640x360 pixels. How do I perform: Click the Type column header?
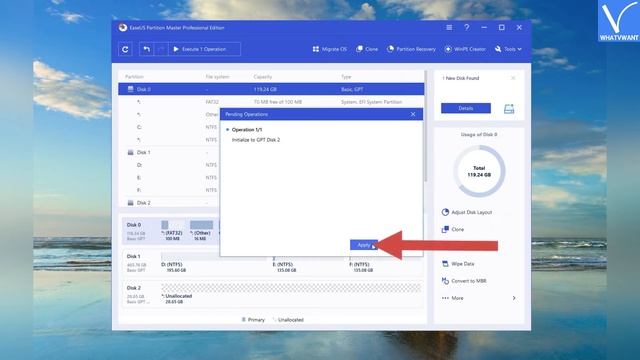pos(346,77)
